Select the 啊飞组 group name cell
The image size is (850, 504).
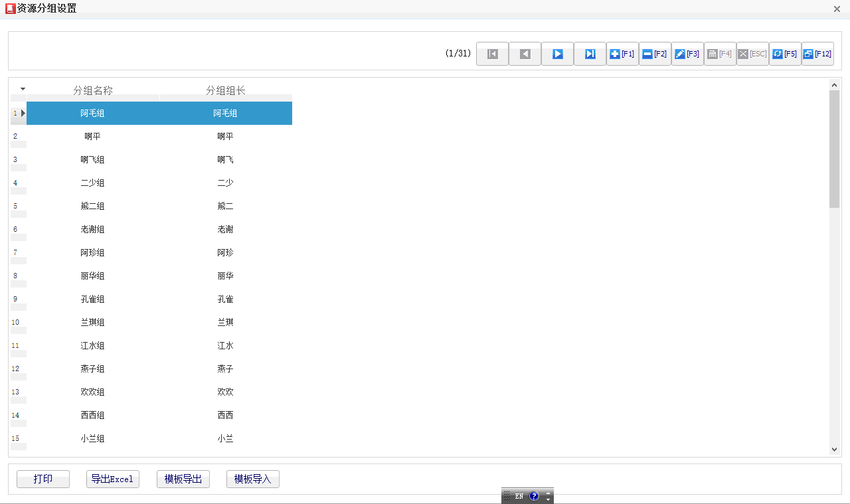tap(93, 159)
